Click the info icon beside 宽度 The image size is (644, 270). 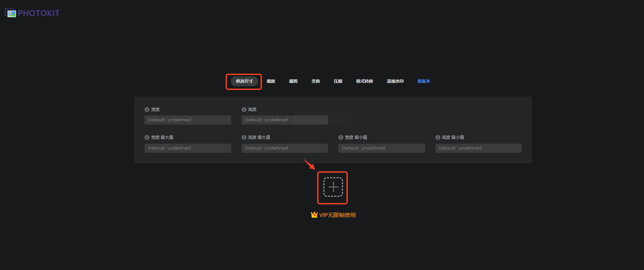click(x=147, y=110)
